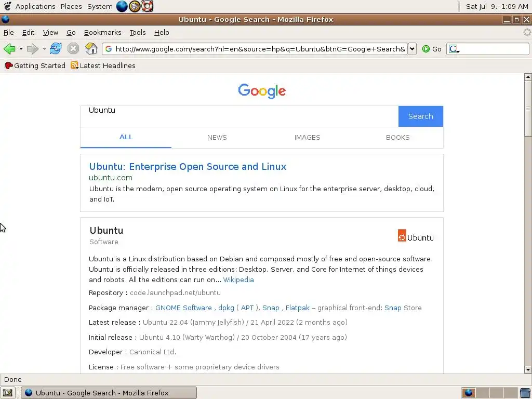Open the Help lifesaver panel icon
The height and width of the screenshot is (399, 532).
click(147, 6)
